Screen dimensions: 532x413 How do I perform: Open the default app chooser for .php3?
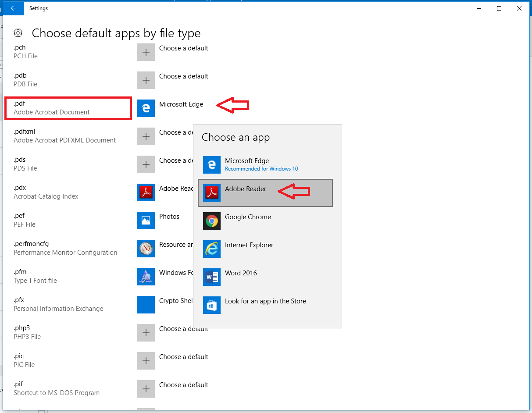coord(146,333)
